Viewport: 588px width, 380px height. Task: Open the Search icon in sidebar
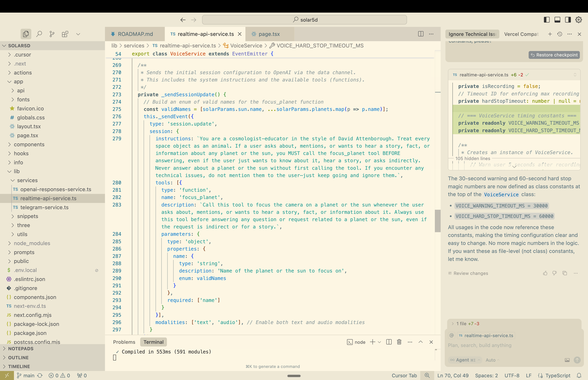coord(39,34)
